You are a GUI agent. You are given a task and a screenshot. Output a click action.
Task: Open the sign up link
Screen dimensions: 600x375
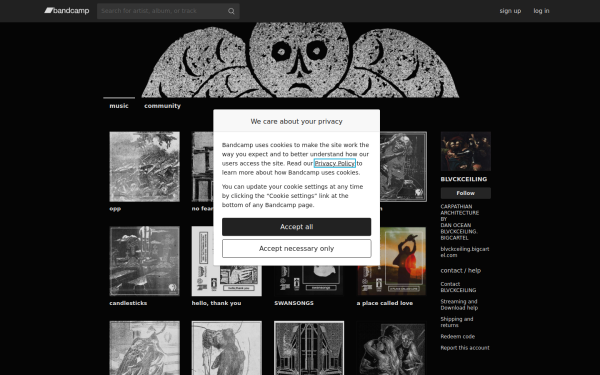pos(510,11)
